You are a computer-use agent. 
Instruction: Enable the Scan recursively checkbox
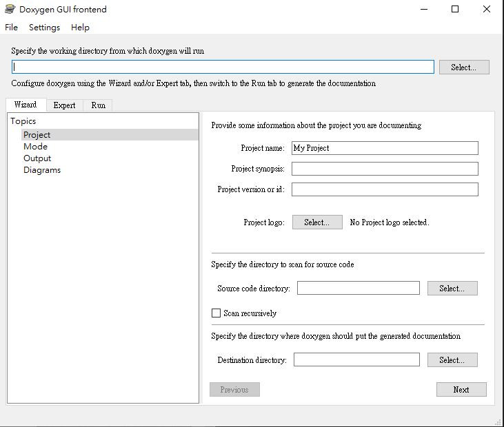[x=216, y=313]
